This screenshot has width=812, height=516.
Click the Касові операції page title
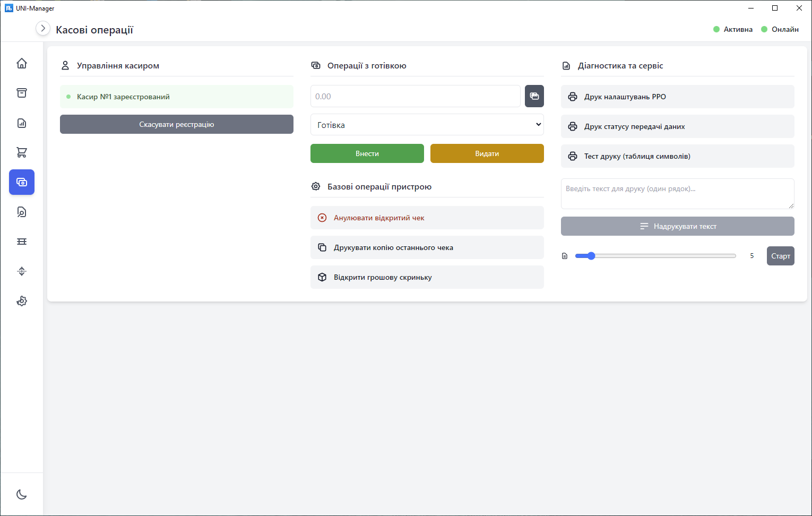point(94,30)
